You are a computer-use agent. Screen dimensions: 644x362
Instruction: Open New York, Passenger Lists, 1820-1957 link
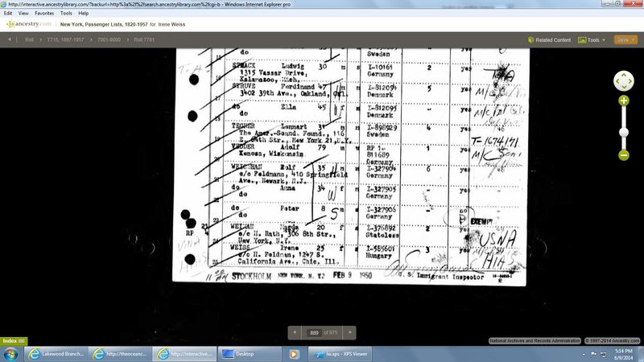pyautogui.click(x=104, y=24)
